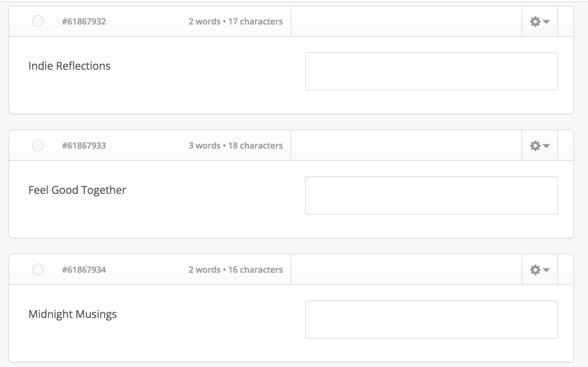Open the gear menu for string #61867932
This screenshot has width=588, height=367.
pyautogui.click(x=540, y=22)
